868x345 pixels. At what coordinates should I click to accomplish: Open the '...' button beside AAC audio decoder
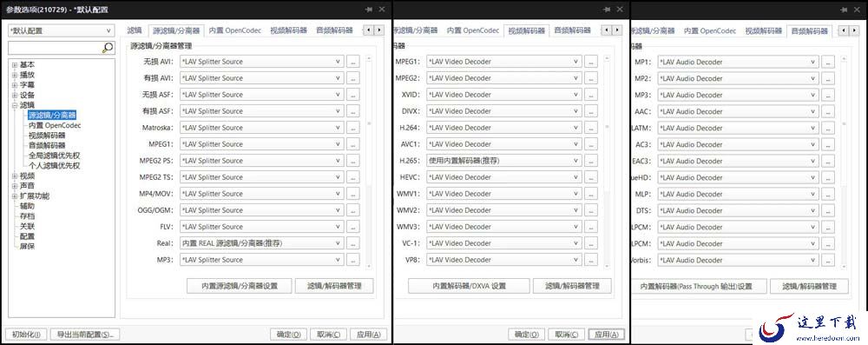(x=827, y=111)
